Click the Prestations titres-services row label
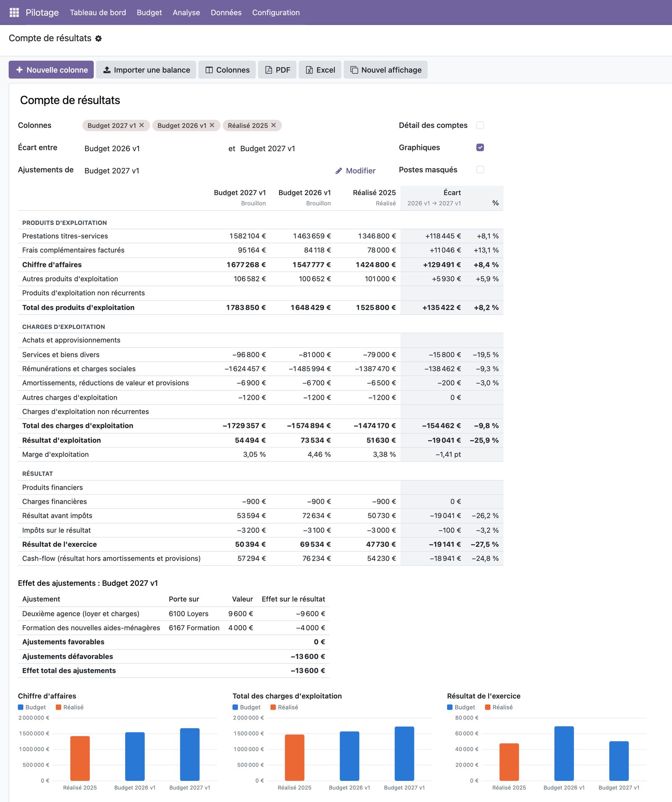Screen dimensions: 672x802 [x=65, y=236]
